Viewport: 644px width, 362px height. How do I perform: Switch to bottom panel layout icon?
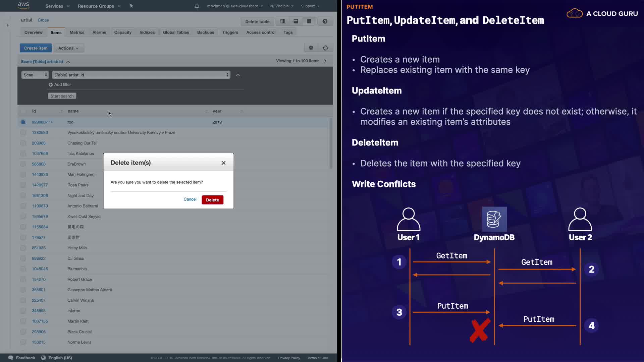click(x=296, y=21)
